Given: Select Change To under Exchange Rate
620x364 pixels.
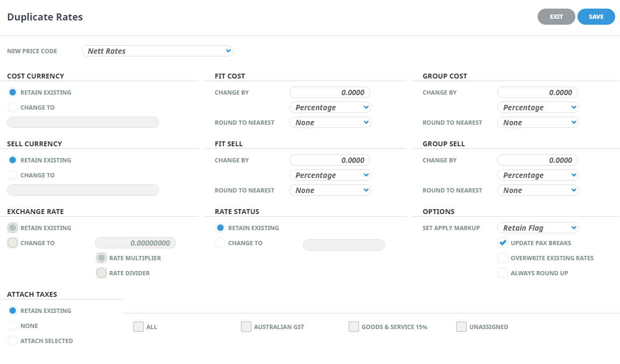Looking at the screenshot, I should [13, 243].
